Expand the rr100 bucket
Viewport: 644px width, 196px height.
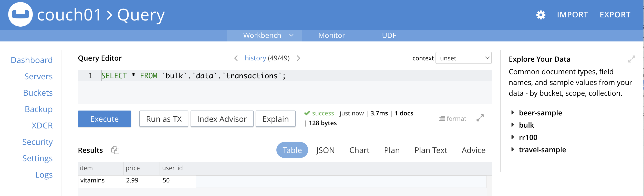(x=513, y=137)
